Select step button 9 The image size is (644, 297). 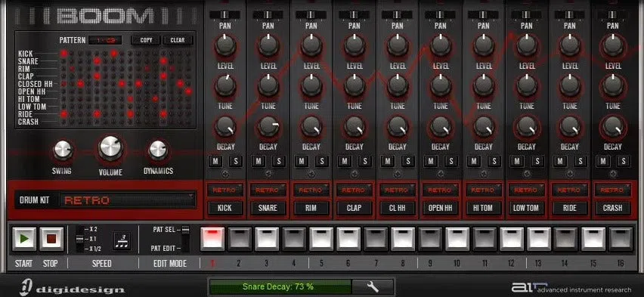430,239
